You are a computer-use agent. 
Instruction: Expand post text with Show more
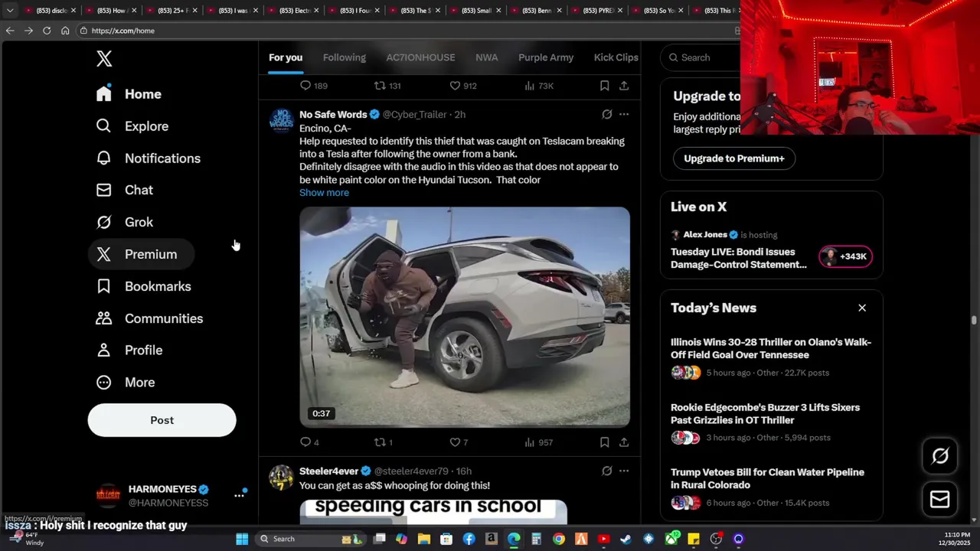coord(324,192)
